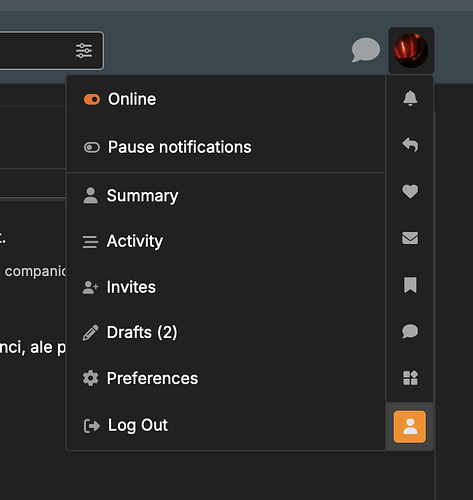Open the chat notifications bubble tab
Image resolution: width=473 pixels, height=500 pixels.
(410, 331)
